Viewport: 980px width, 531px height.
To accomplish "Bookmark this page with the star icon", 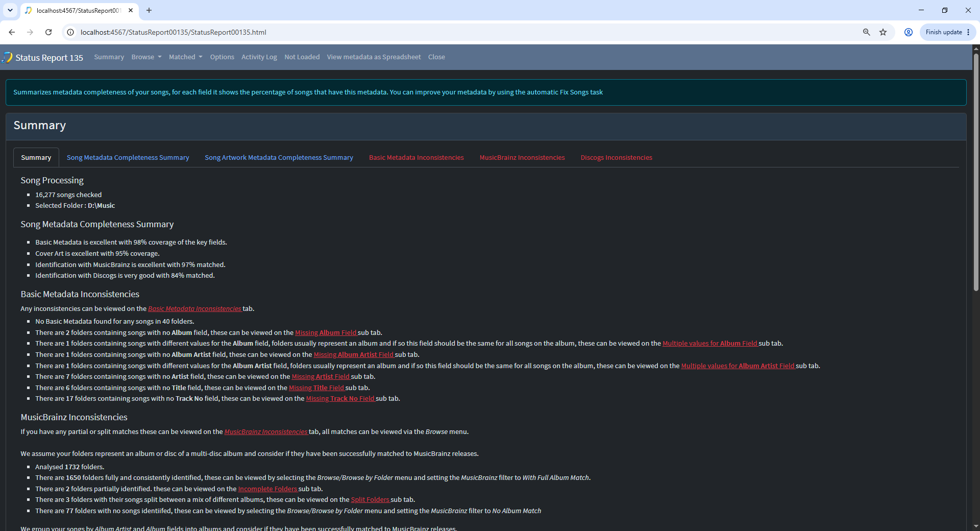I will coord(883,32).
